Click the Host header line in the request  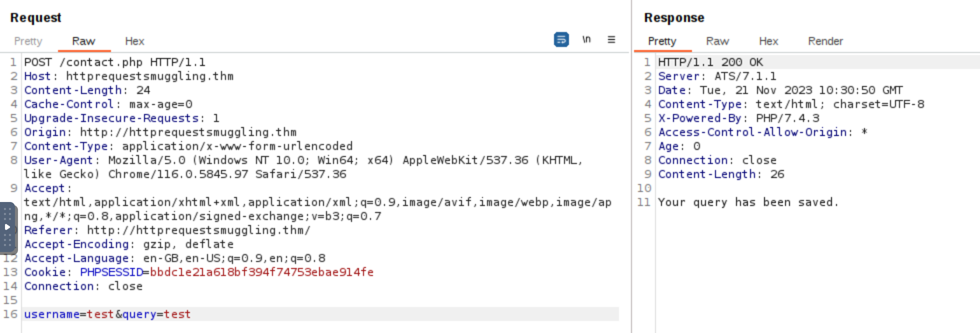pyautogui.click(x=128, y=76)
